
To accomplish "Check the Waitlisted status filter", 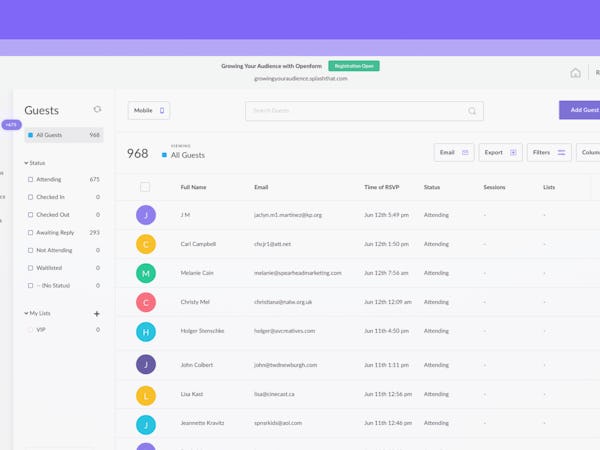I will point(30,268).
